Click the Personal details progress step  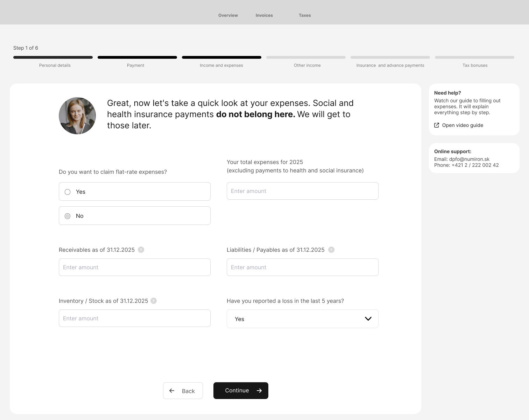(53, 57)
